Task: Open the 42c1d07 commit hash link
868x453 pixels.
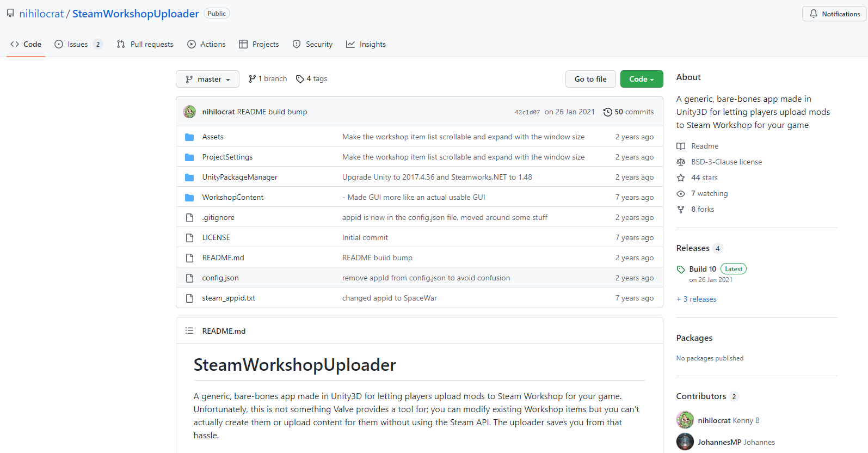Action: 527,112
